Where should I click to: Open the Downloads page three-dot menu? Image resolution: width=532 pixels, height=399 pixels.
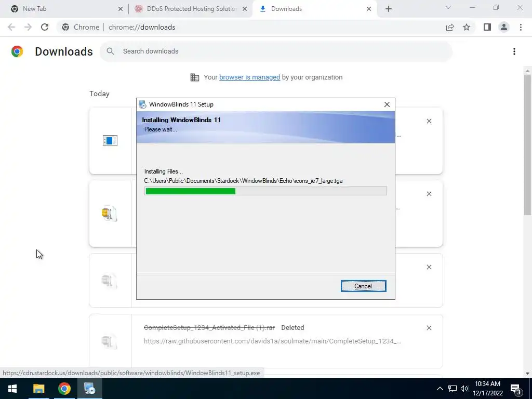coord(514,51)
